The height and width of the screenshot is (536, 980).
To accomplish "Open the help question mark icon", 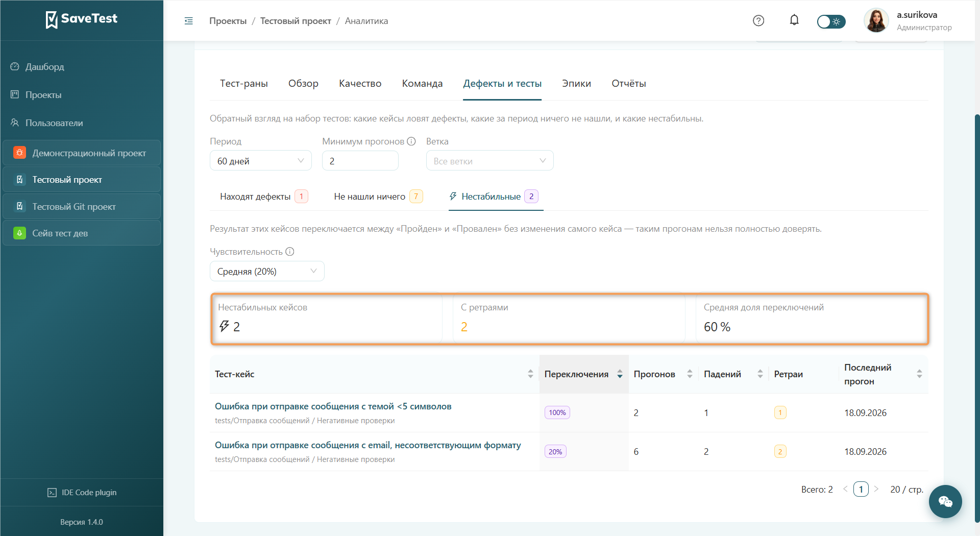I will 758,20.
